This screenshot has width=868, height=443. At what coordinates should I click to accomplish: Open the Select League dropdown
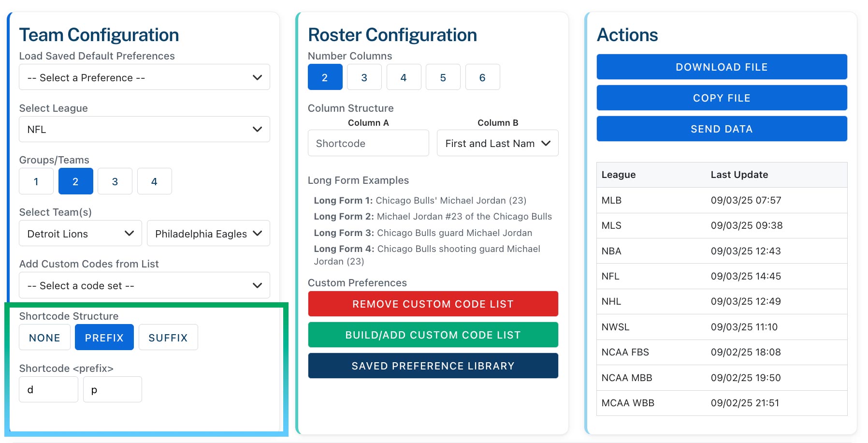click(x=144, y=129)
